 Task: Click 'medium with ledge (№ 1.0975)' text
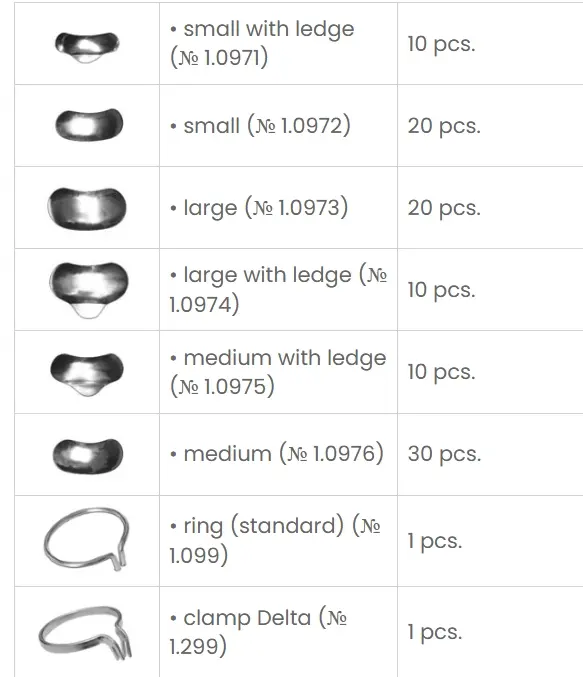(x=278, y=372)
